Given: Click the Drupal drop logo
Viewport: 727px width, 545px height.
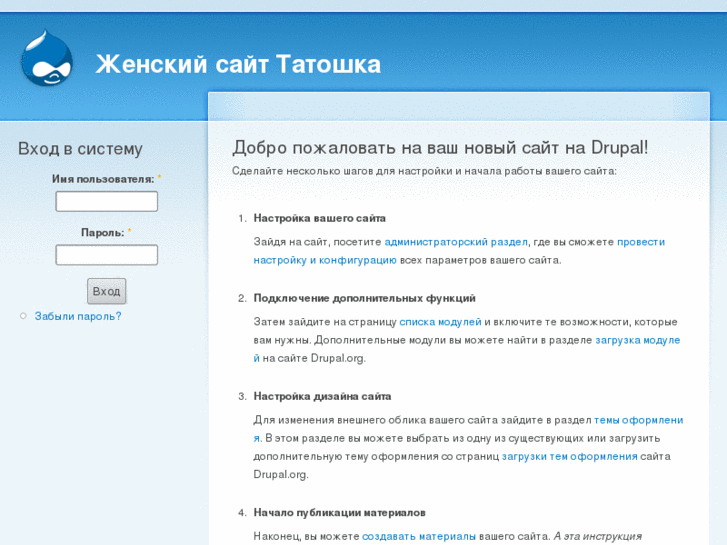Looking at the screenshot, I should [47, 58].
